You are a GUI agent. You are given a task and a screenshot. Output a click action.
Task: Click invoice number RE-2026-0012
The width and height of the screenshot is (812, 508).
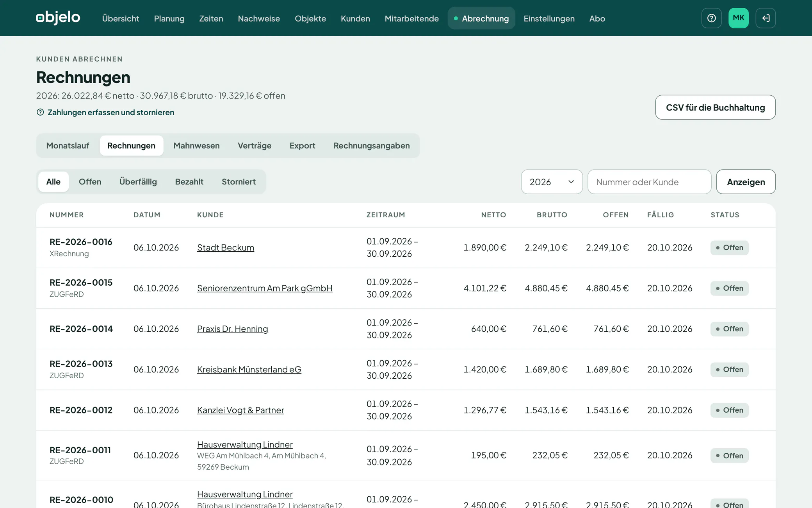(81, 410)
